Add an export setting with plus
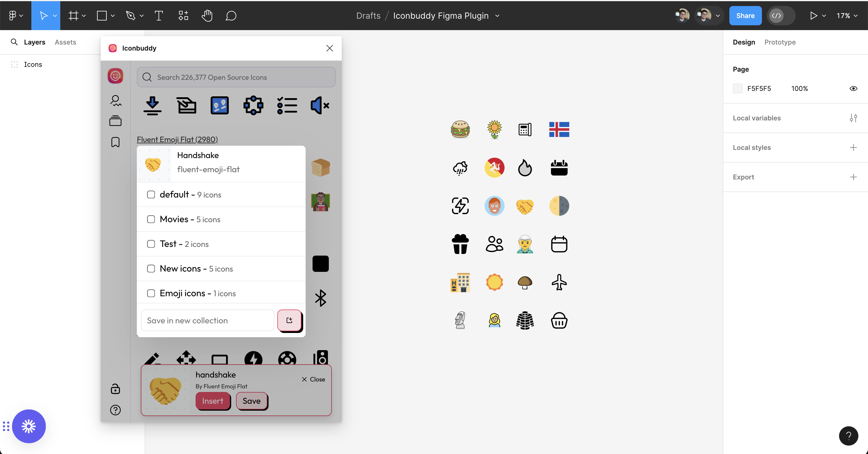 click(853, 177)
